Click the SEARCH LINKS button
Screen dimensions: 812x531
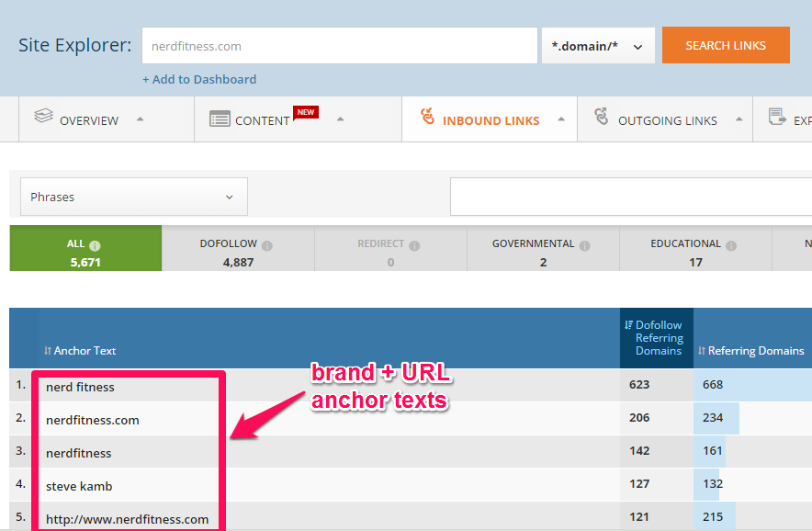726,45
